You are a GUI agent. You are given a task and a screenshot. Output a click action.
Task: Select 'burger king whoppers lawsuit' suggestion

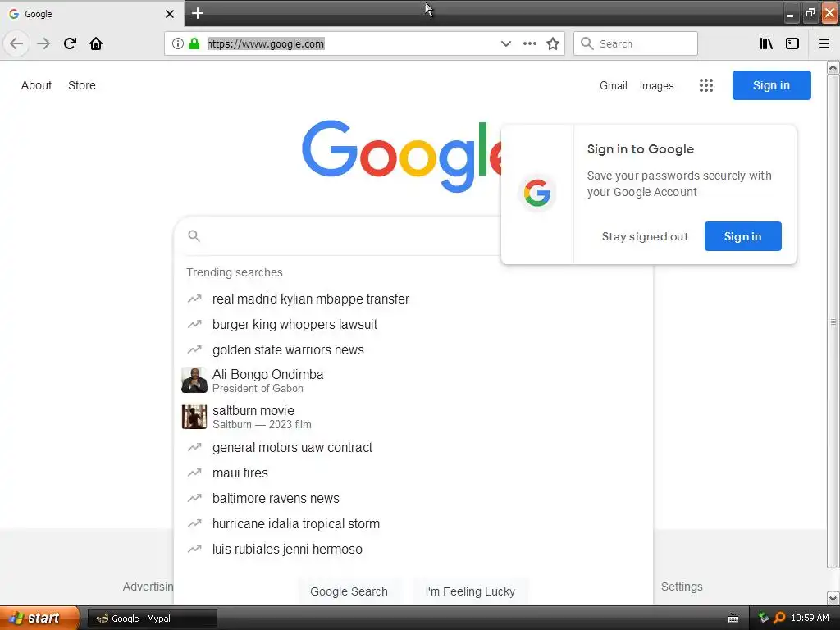413,324
